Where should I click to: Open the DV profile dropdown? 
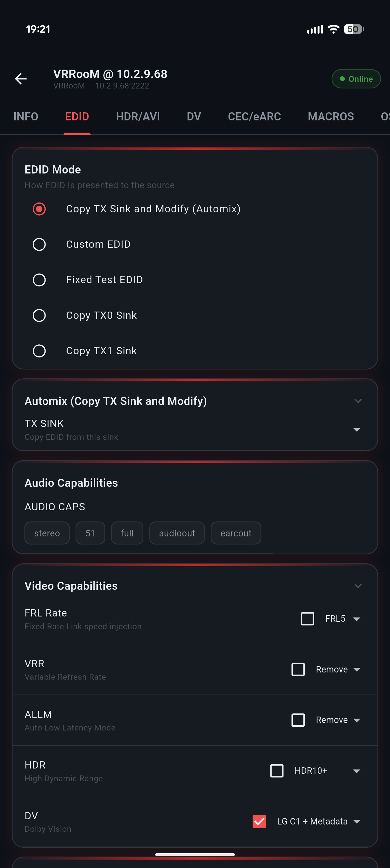click(x=318, y=822)
